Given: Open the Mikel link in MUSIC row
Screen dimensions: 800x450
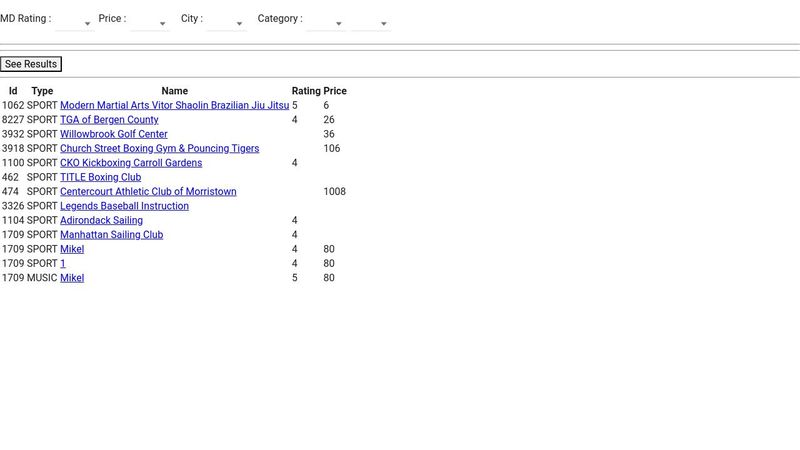Looking at the screenshot, I should (72, 278).
